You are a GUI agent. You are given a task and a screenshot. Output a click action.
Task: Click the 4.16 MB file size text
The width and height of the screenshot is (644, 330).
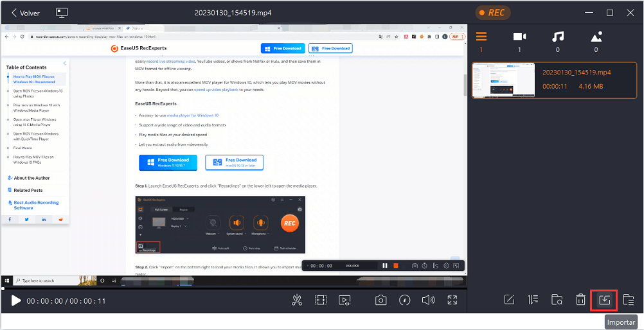tap(591, 87)
